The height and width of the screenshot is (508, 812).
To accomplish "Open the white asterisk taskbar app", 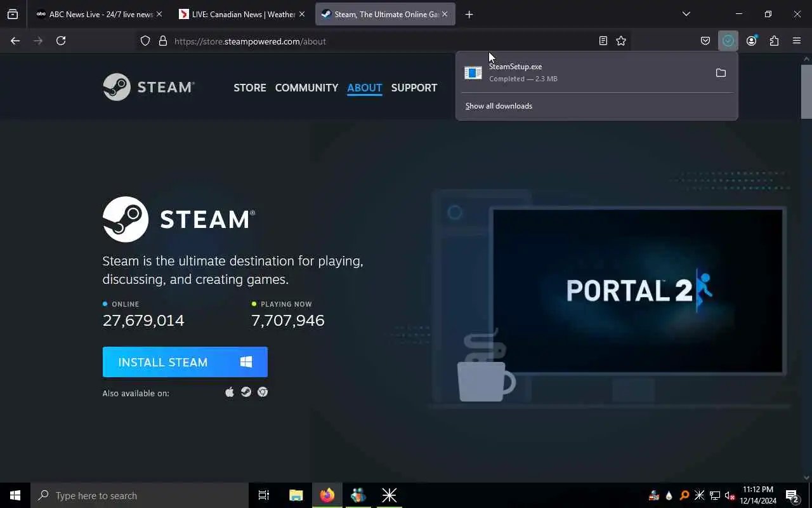I will tap(390, 495).
